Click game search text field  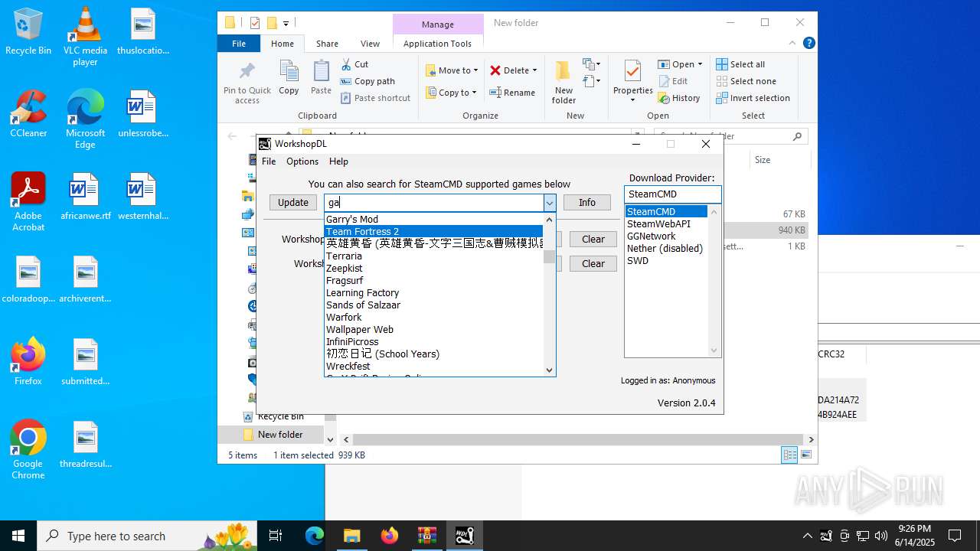(x=433, y=203)
